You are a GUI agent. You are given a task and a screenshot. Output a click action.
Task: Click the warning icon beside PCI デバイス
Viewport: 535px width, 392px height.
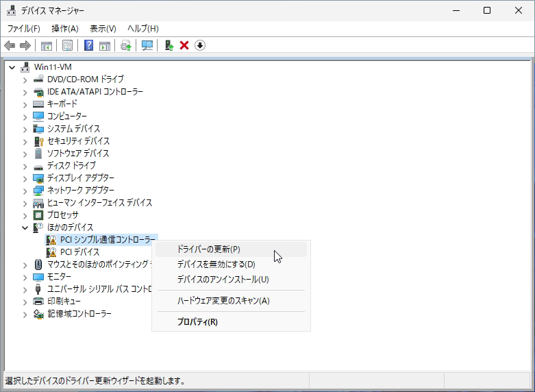[51, 252]
